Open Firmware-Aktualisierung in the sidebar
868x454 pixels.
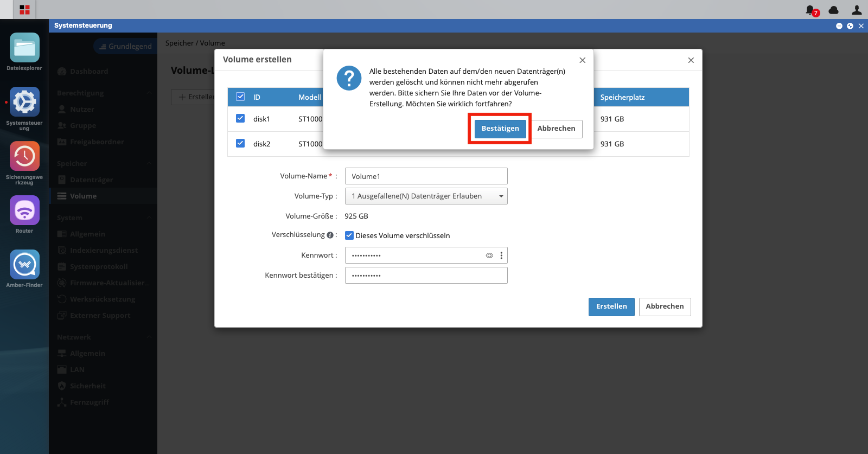point(103,283)
